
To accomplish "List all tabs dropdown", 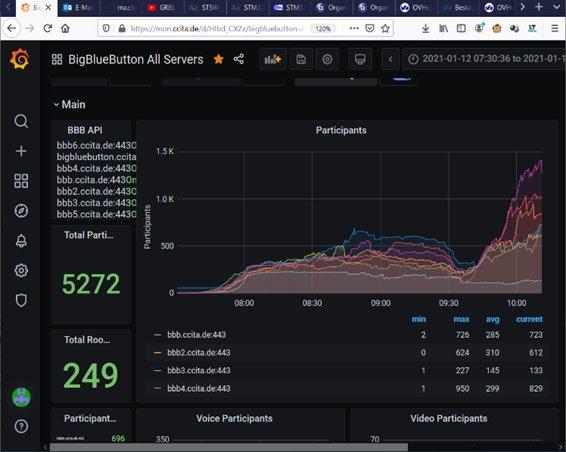I will tap(556, 7).
